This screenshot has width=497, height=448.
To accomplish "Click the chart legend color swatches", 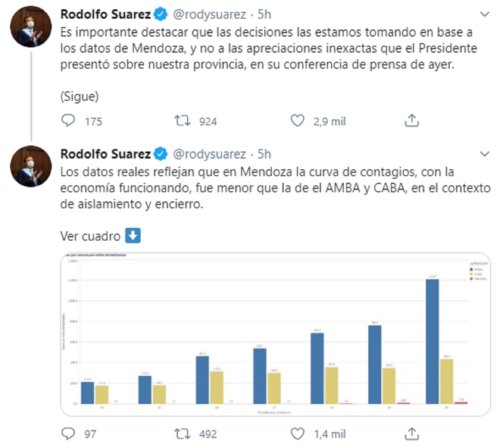I will point(471,274).
